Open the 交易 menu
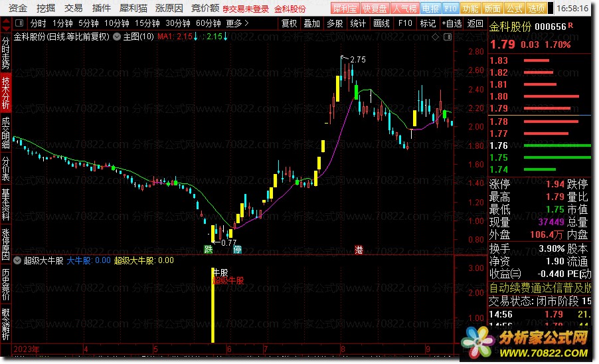The height and width of the screenshot is (364, 599). tap(73, 8)
